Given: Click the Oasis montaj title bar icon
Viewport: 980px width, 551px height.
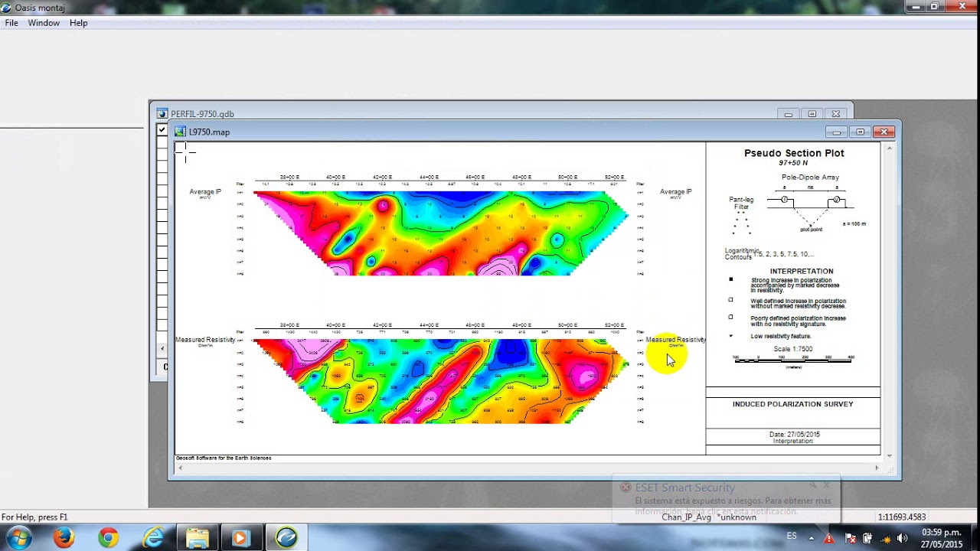Looking at the screenshot, I should tap(6, 7).
